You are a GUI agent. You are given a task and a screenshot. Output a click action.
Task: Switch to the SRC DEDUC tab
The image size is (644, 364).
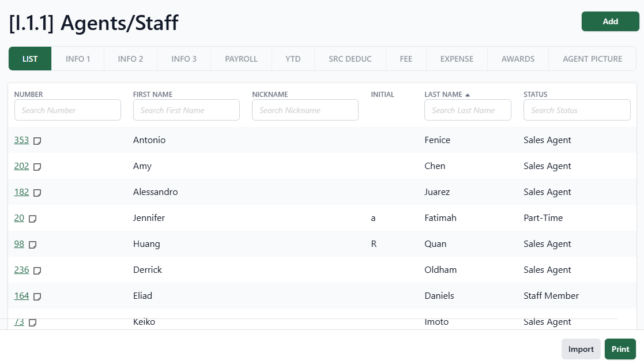(350, 58)
